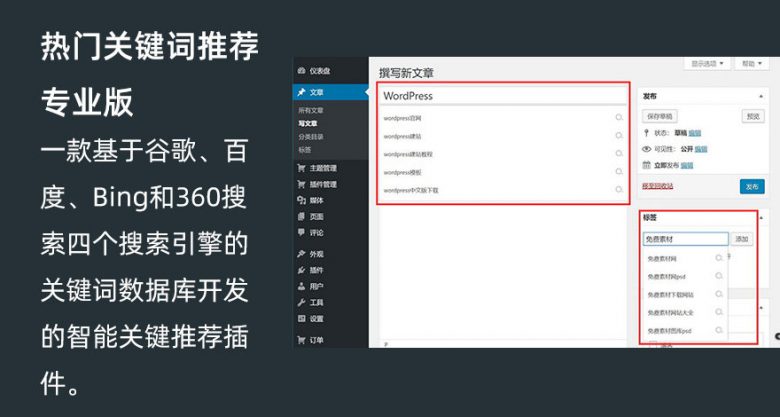Click 编辑 link next to 可见性 公开
Image resolution: width=780 pixels, height=417 pixels.
pos(701,149)
